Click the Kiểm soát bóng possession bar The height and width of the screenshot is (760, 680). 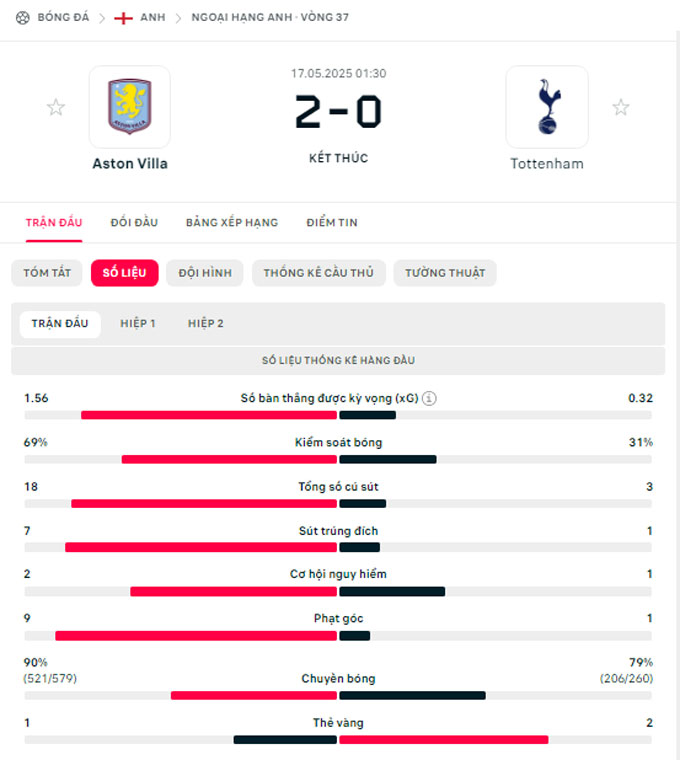click(x=338, y=459)
